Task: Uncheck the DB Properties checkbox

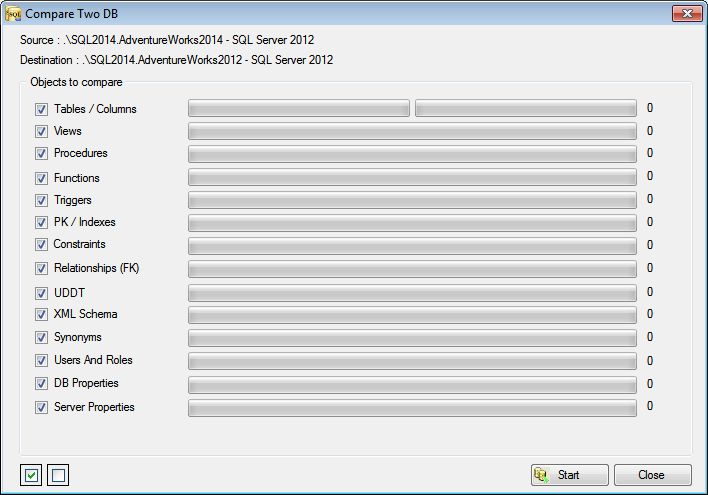Action: click(x=41, y=383)
